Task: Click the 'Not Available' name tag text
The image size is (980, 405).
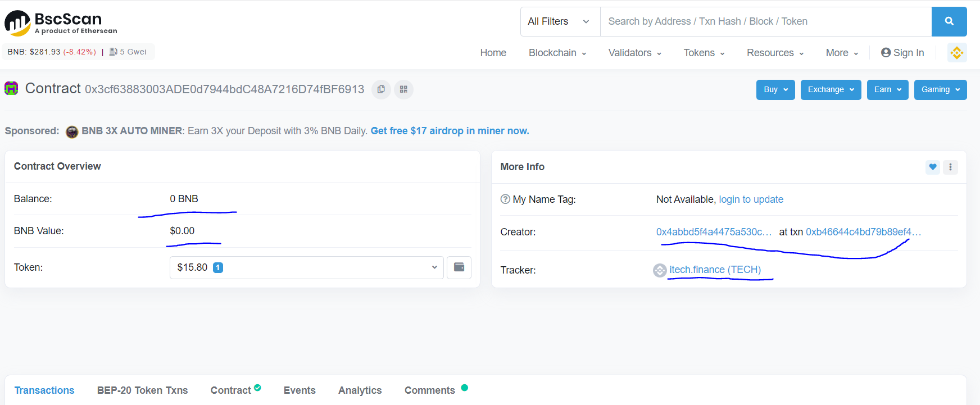Action: point(685,199)
